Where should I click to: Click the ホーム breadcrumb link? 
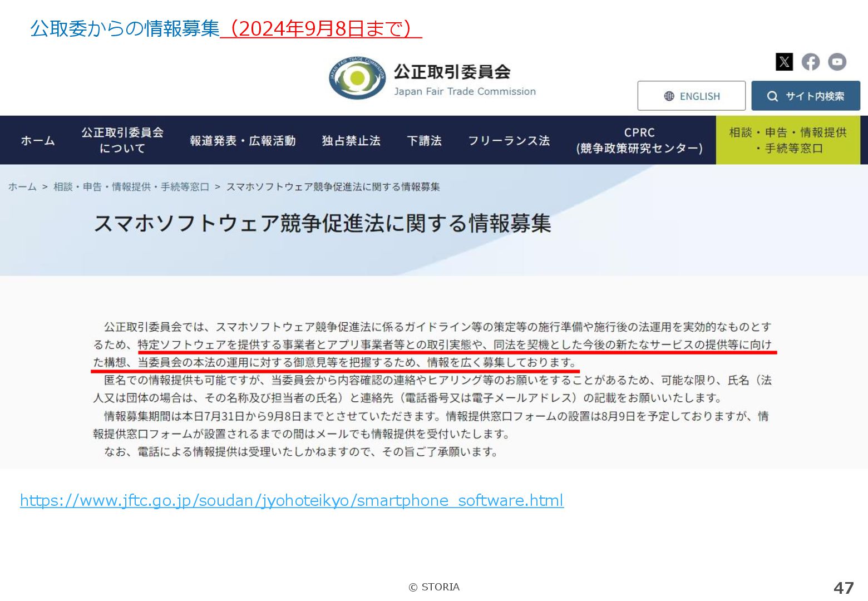click(x=22, y=187)
